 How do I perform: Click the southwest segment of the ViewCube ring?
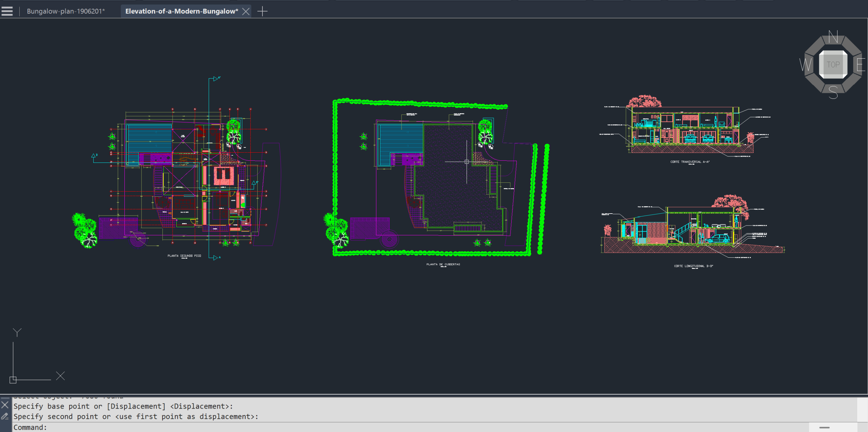(x=814, y=83)
